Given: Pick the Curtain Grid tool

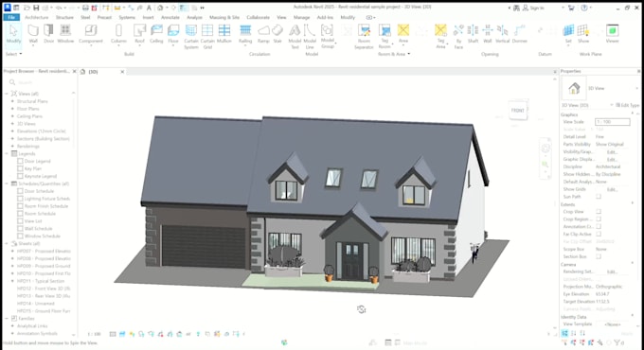Looking at the screenshot, I should (207, 37).
